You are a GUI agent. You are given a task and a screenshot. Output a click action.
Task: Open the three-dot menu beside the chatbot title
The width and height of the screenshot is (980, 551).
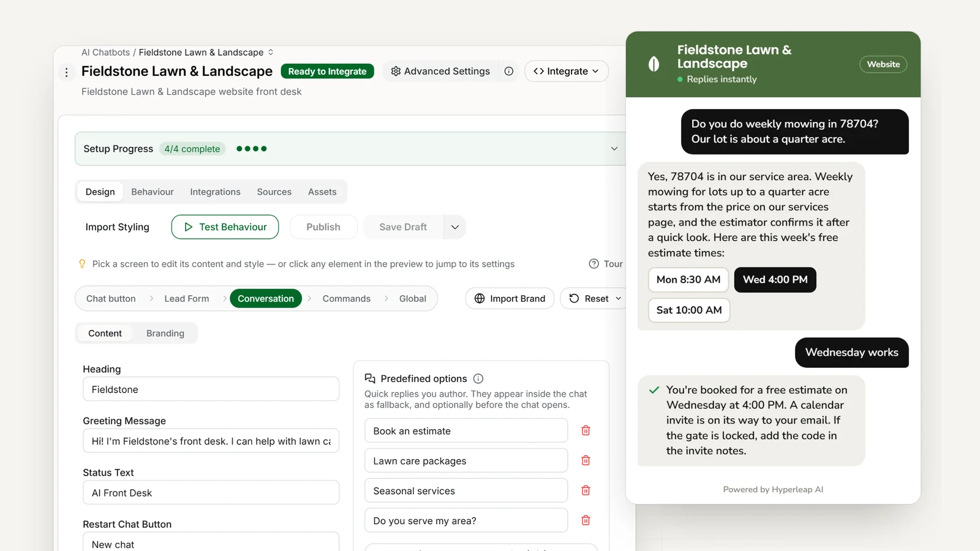point(67,72)
